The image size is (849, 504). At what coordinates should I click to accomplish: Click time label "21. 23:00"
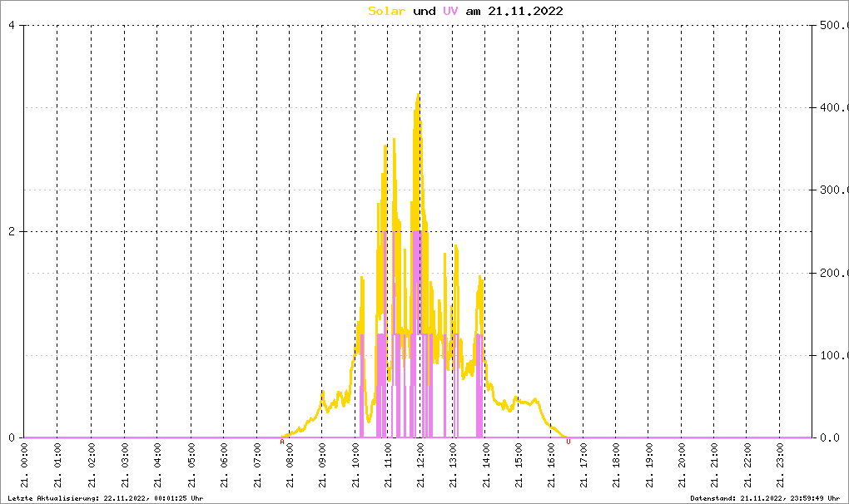(x=780, y=465)
